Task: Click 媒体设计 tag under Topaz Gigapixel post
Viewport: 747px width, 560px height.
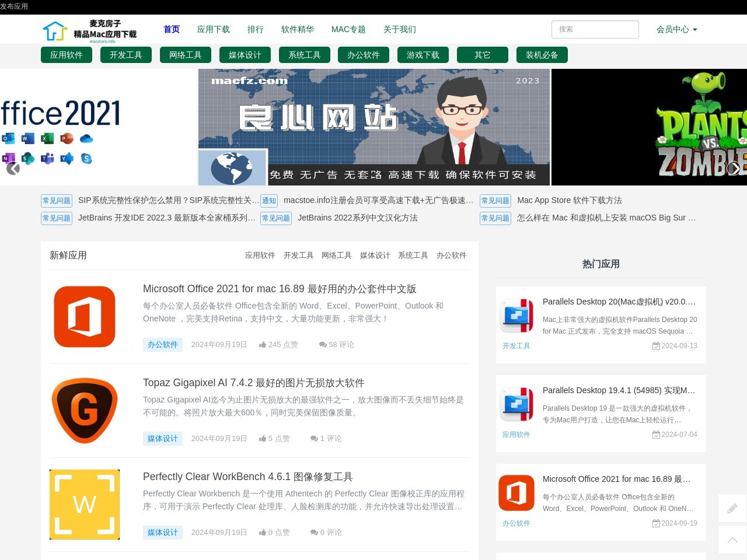Action: pos(163,439)
